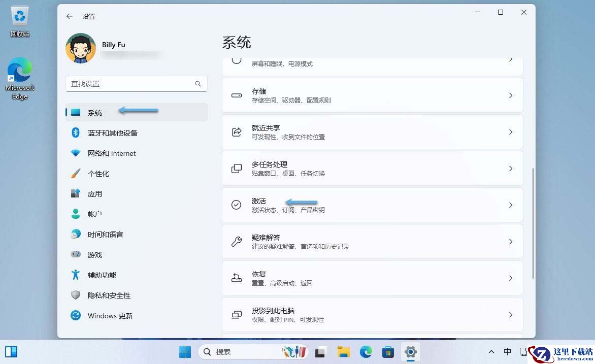Screen dimensions: 595x364
Task: Click the 恢复 recovery icon
Action: (x=237, y=278)
